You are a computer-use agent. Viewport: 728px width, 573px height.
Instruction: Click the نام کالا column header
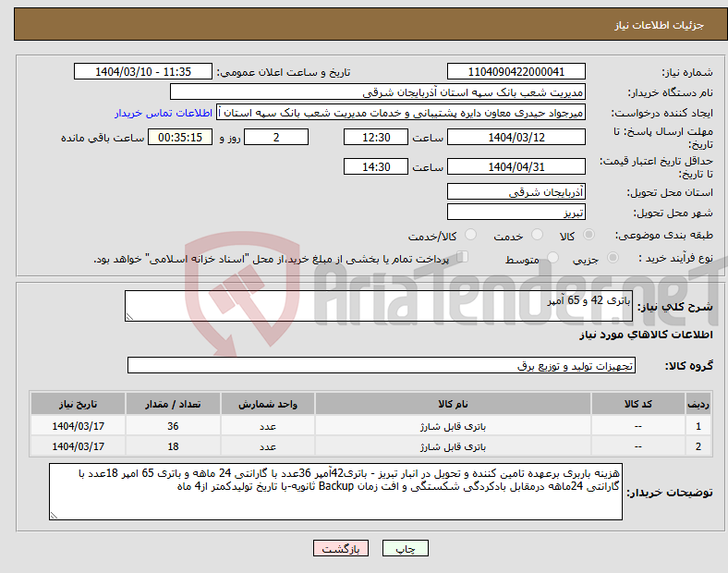click(x=453, y=404)
